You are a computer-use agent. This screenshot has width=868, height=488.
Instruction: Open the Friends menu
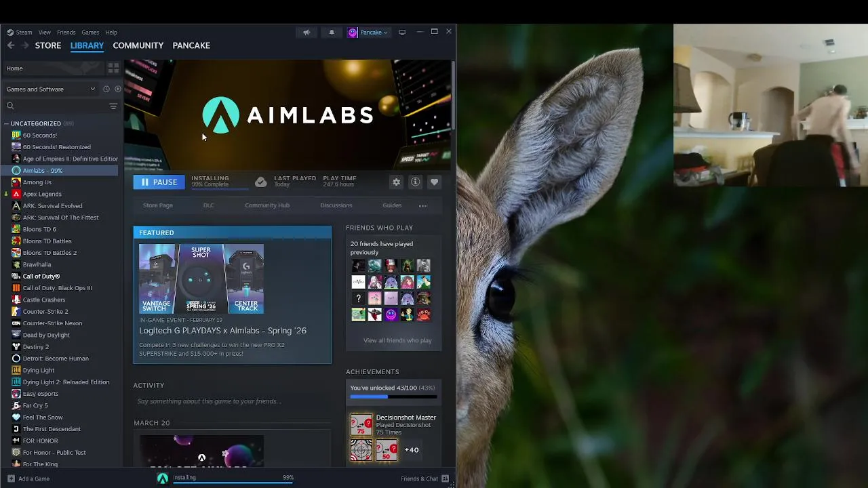point(66,32)
